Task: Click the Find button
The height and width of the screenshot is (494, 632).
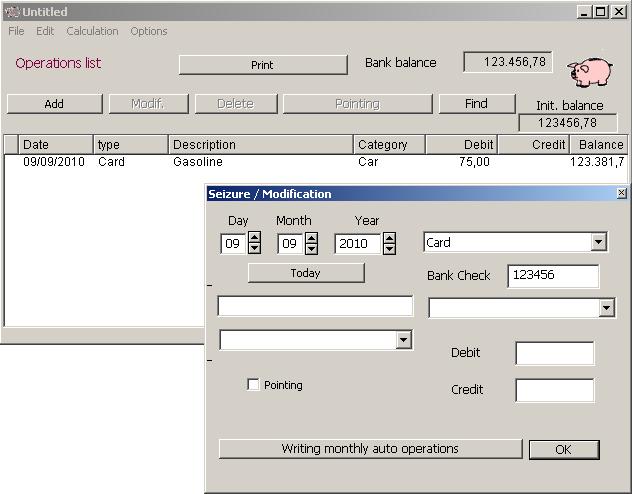Action: click(476, 103)
